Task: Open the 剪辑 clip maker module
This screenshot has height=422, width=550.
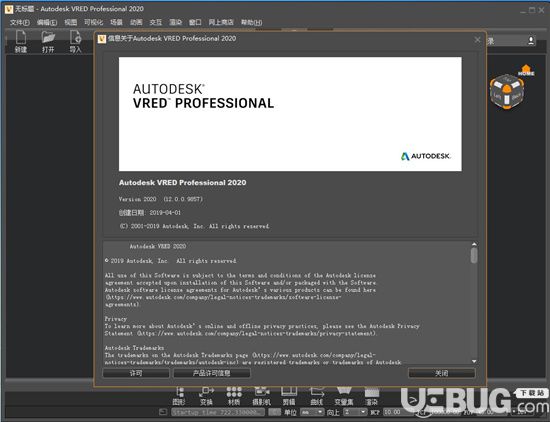Action: [x=289, y=396]
